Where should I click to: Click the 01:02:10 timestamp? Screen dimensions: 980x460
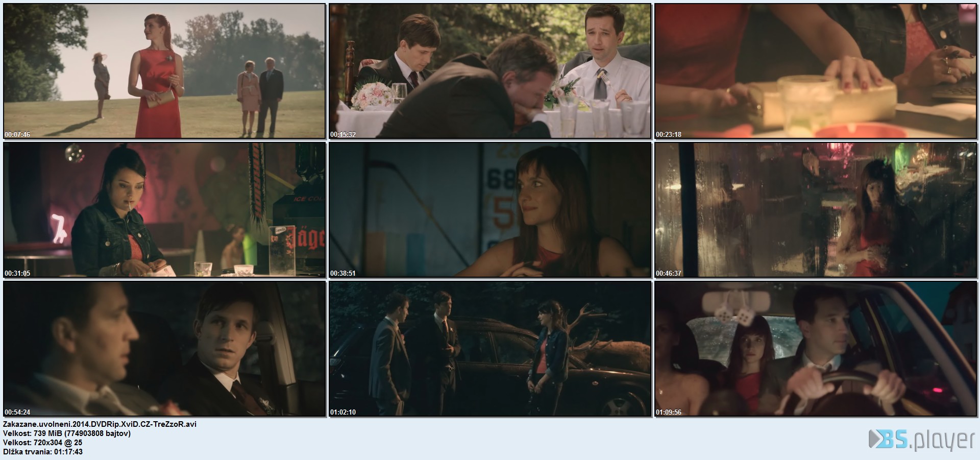tap(343, 413)
